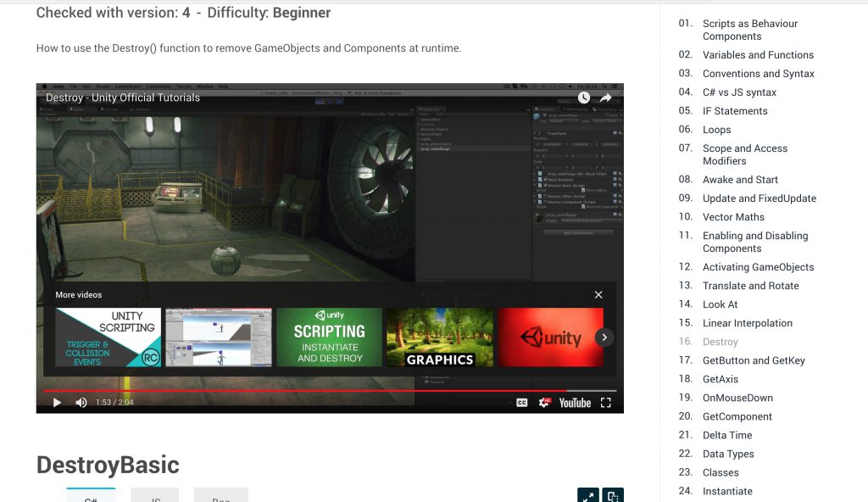Click the Difficulty: Beginner text
The height and width of the screenshot is (502, 868).
click(x=269, y=13)
